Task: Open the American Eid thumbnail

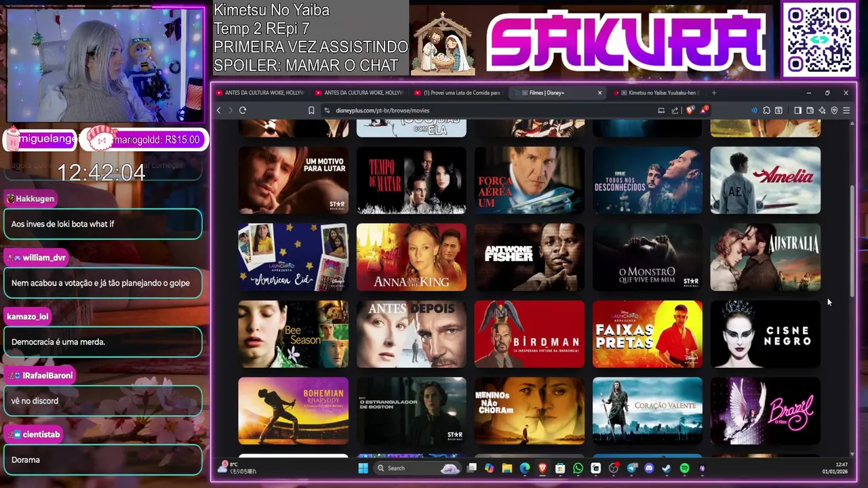Action: click(x=294, y=257)
